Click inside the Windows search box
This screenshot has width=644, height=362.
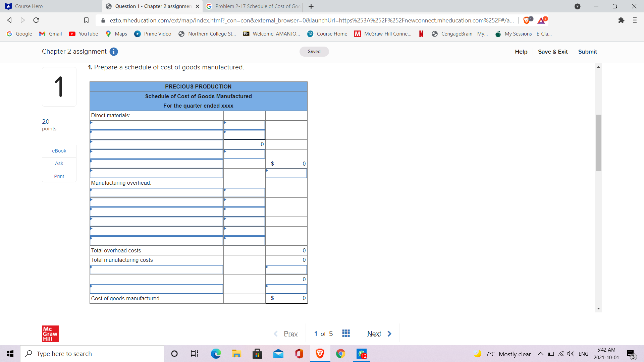92,353
